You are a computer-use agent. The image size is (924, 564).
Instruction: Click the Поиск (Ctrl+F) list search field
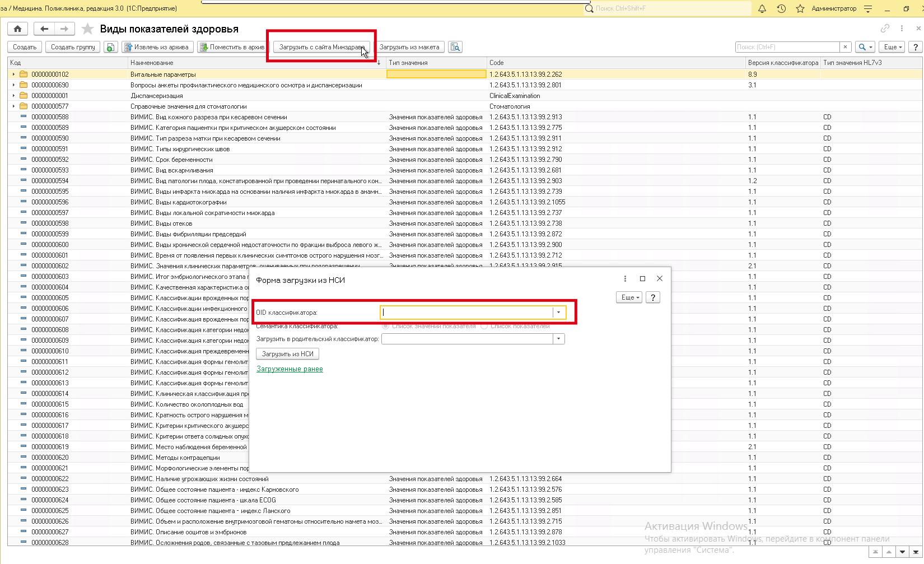pyautogui.click(x=787, y=47)
